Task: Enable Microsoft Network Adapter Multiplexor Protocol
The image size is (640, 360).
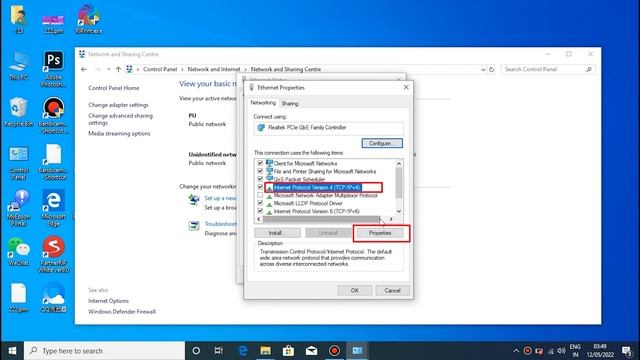Action: tap(260, 195)
